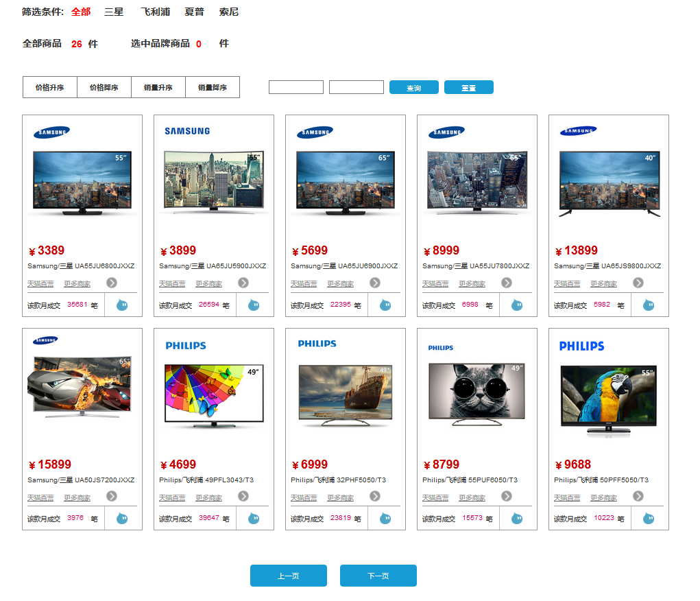Open arrow icon on 50PFF5050/T3 card
Screen dimensions: 700x601
638,497
